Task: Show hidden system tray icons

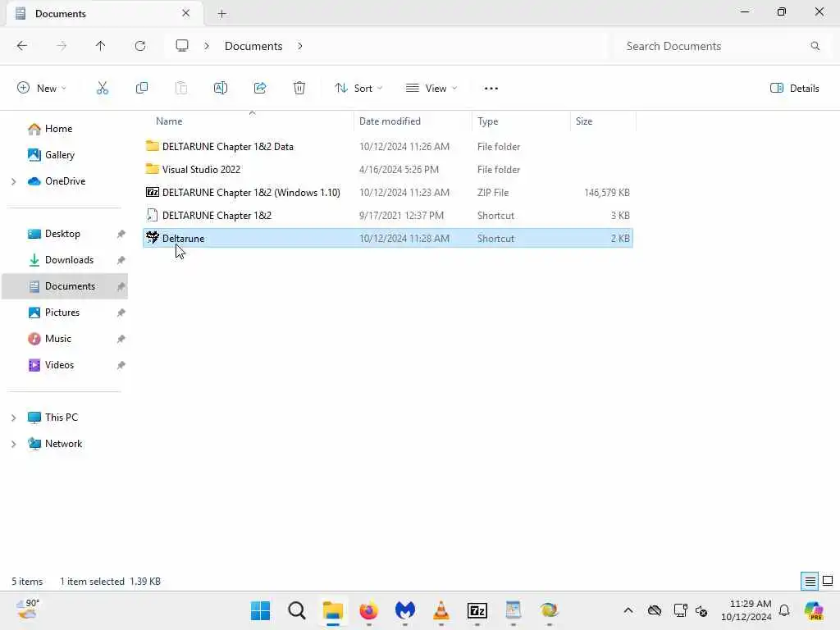Action: click(628, 610)
